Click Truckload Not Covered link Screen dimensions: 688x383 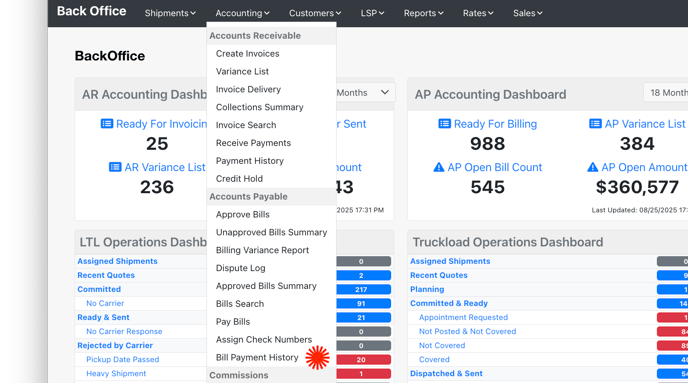(442, 345)
